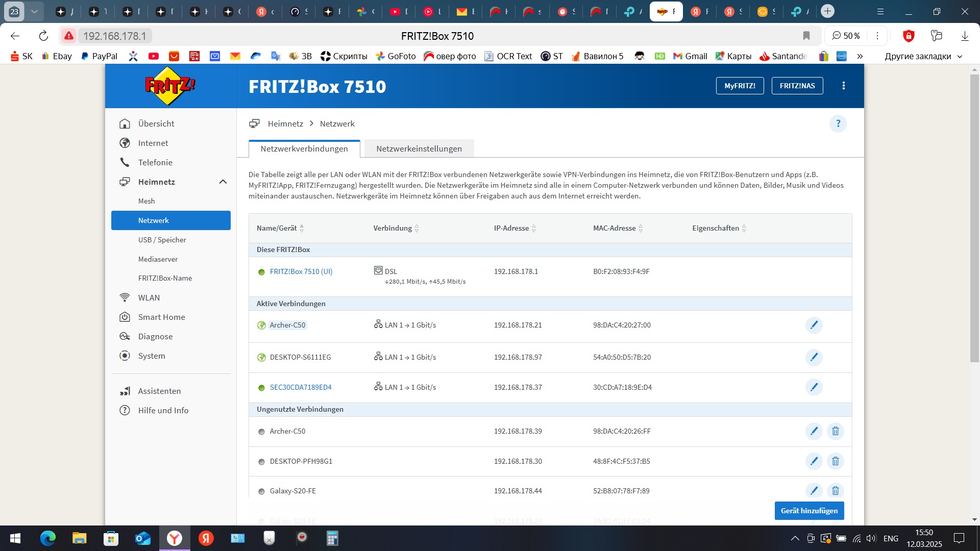This screenshot has width=980, height=551.
Task: Edit unused Archer-C50 at 192.168.178.39
Action: point(814,431)
